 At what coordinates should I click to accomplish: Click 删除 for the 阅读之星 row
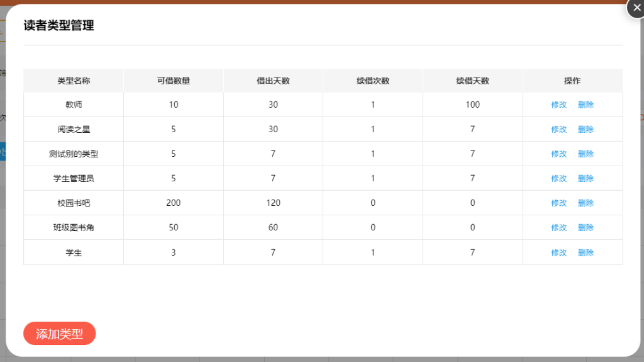pos(586,129)
